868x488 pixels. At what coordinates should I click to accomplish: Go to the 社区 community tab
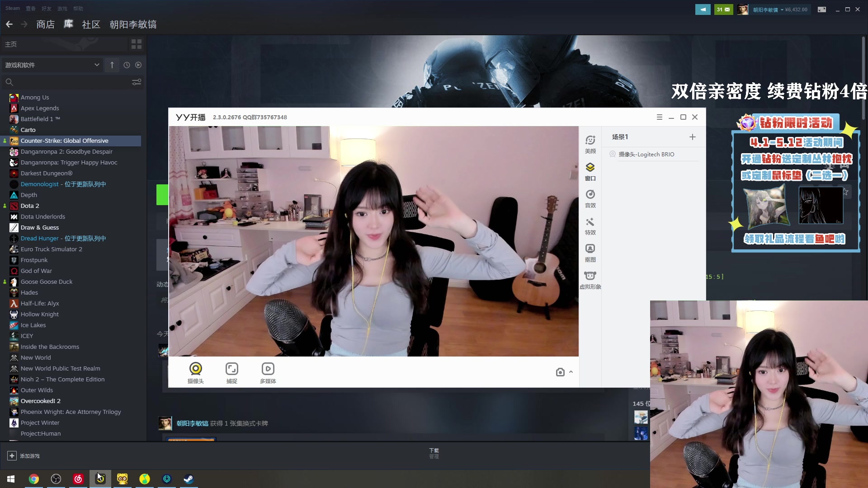[x=91, y=24]
